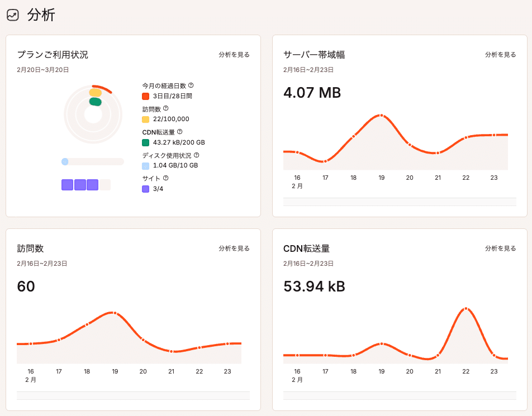Image resolution: width=532 pixels, height=416 pixels.
Task: Click the analytics chart icon beside the 分析 heading
Action: [x=12, y=16]
